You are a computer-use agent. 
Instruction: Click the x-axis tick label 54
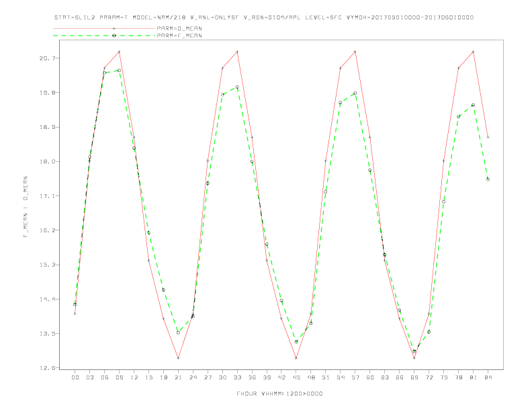[341, 377]
